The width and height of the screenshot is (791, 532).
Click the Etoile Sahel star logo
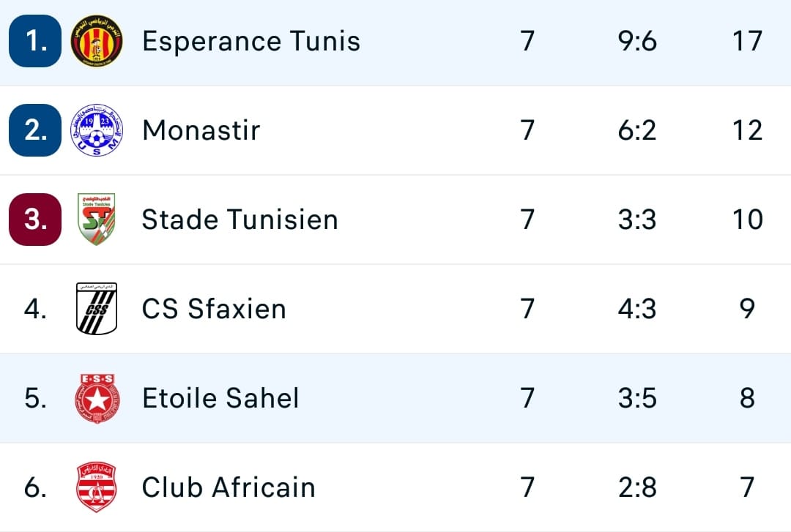click(97, 398)
